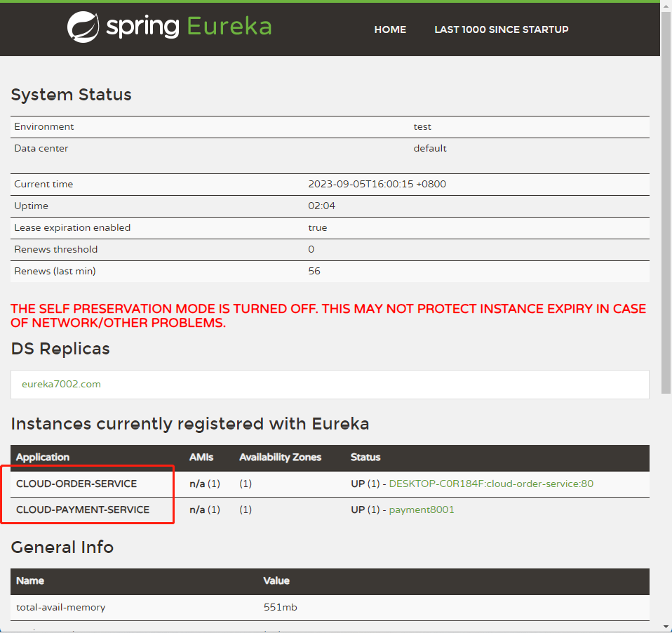The image size is (672, 633).
Task: Click the Uptime value 02:04
Action: coord(321,206)
